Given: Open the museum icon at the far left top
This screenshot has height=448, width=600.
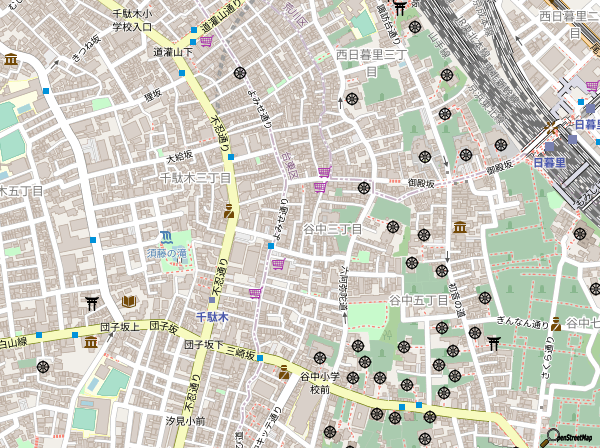Looking at the screenshot, I should [10, 60].
